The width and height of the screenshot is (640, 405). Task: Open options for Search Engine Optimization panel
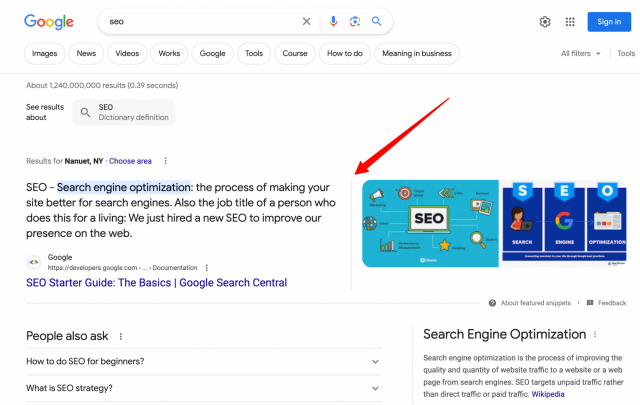[595, 334]
